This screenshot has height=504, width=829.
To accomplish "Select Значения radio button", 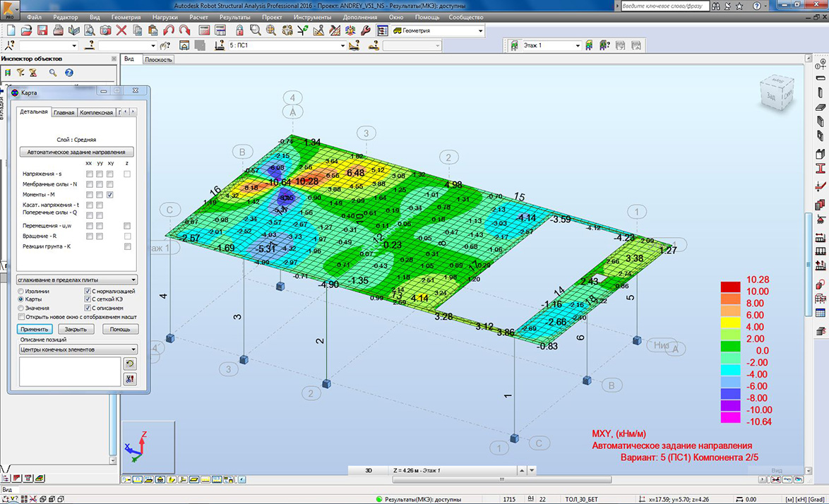I will 21,308.
